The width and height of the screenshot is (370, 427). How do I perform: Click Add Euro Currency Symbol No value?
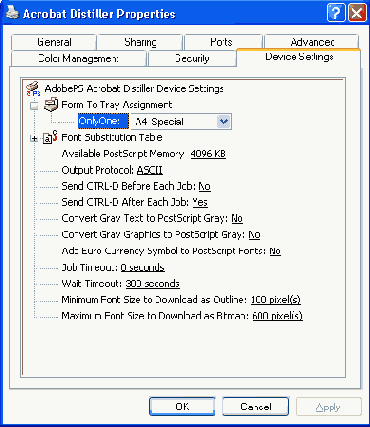(275, 251)
